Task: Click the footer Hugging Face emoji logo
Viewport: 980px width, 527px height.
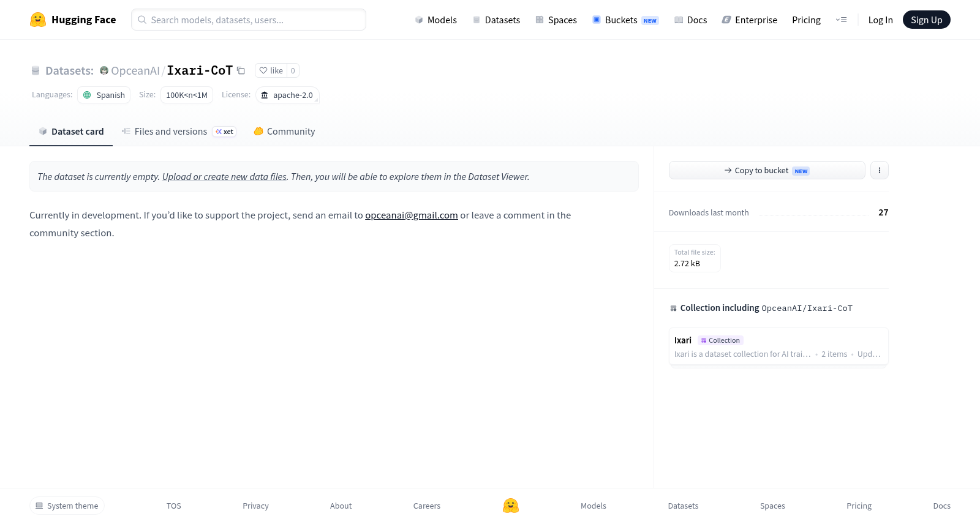Action: [x=511, y=506]
